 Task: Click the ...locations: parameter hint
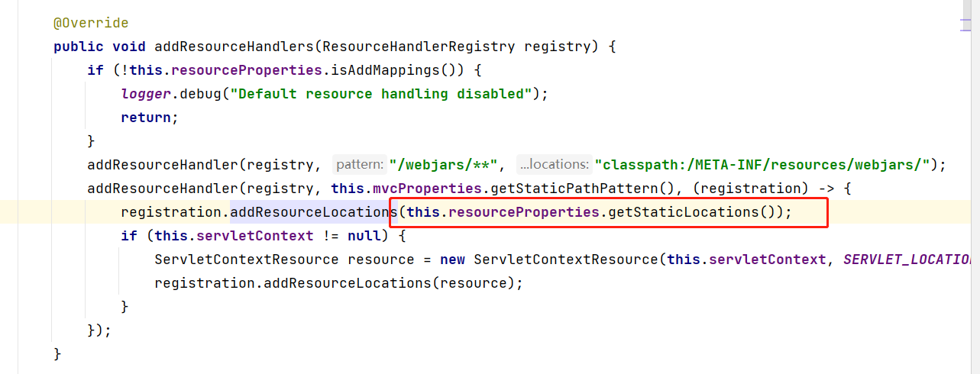[x=554, y=164]
